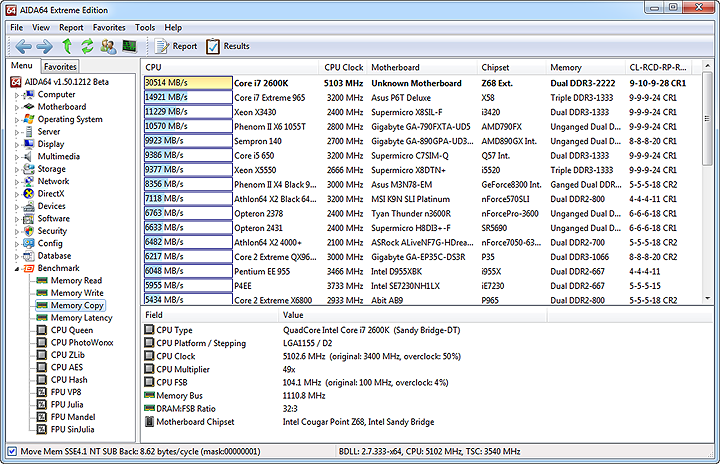Sort results by Memory column header
The width and height of the screenshot is (720, 464).
coord(585,67)
